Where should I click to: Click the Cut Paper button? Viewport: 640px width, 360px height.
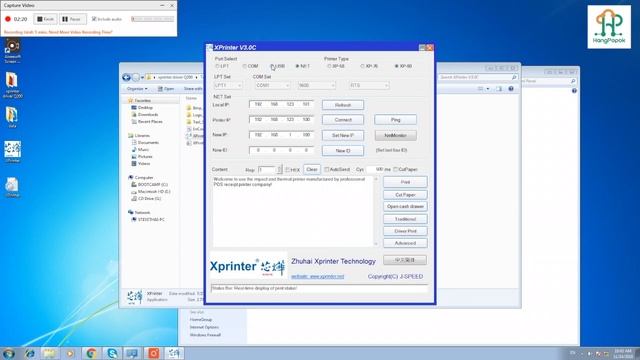coord(405,195)
